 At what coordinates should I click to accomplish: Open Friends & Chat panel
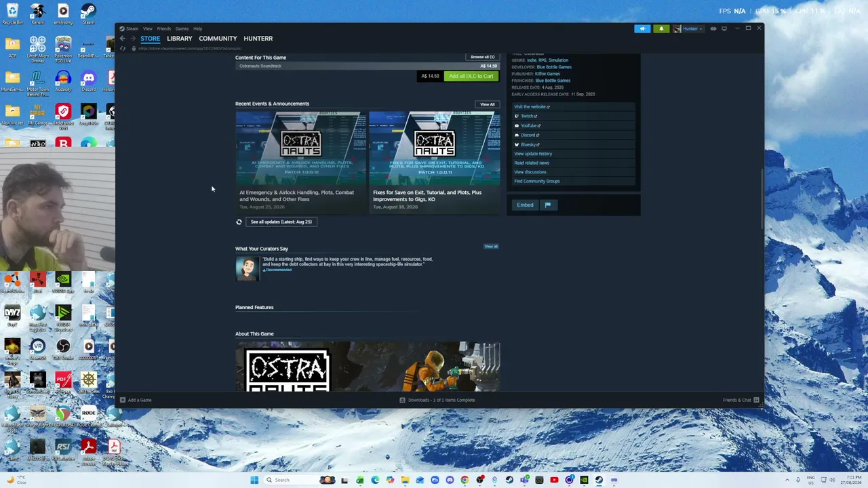tap(741, 400)
